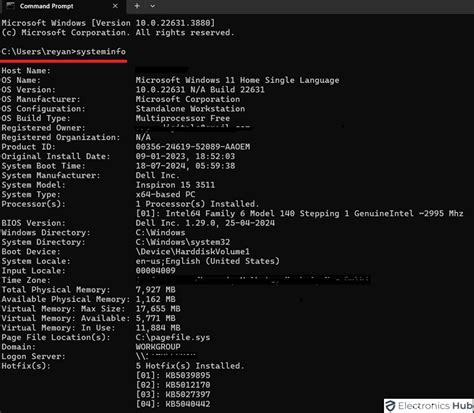The height and width of the screenshot is (413, 474).
Task: Click Virtual Memory Available '5,771 MB'
Action: [155, 318]
